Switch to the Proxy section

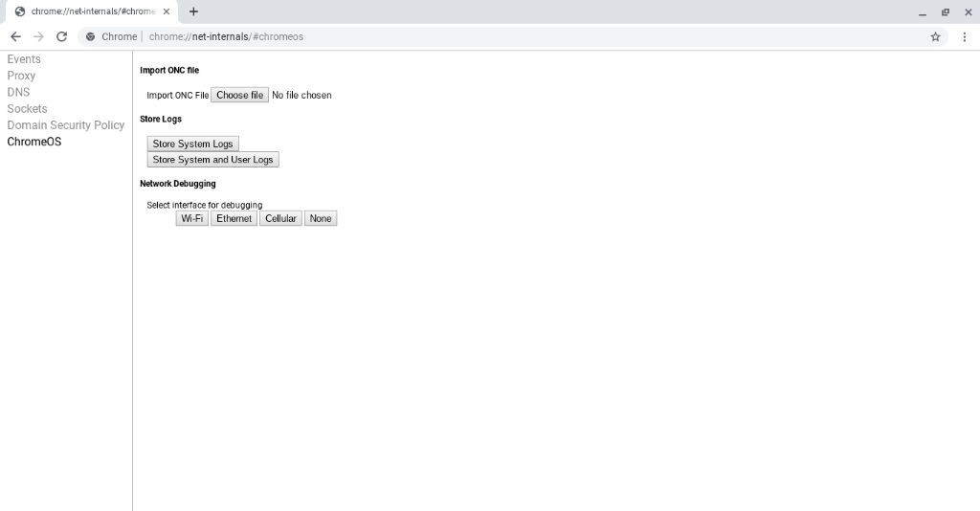tap(21, 76)
